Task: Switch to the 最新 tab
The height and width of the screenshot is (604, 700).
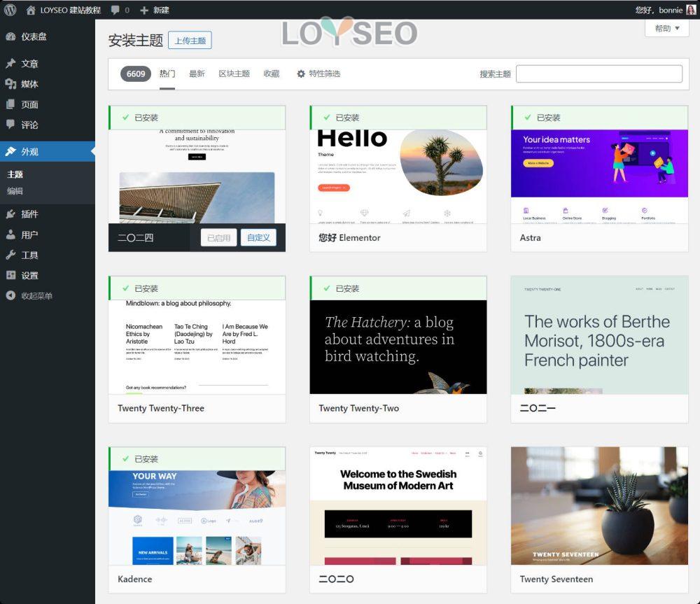Action: [x=197, y=73]
